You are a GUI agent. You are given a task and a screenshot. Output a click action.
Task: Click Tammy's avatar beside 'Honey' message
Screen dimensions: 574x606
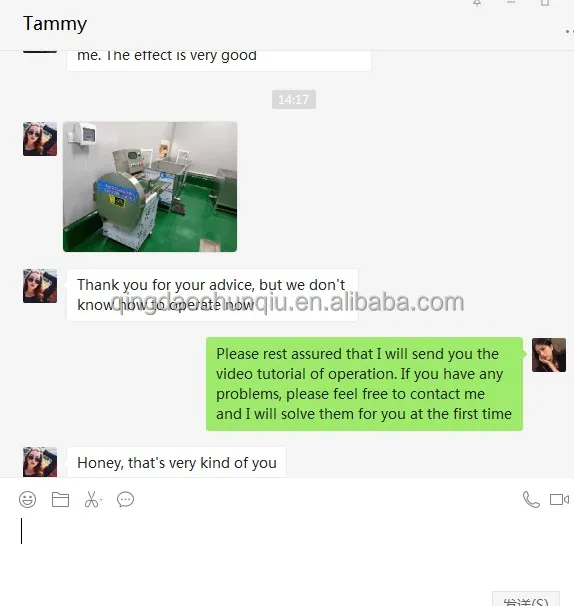[x=40, y=462]
